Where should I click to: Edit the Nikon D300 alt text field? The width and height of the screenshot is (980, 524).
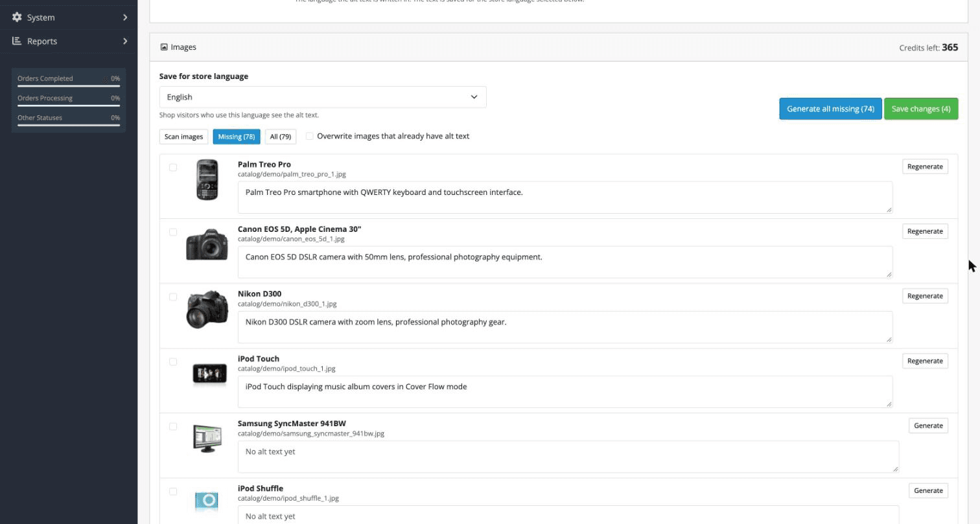click(565, 326)
